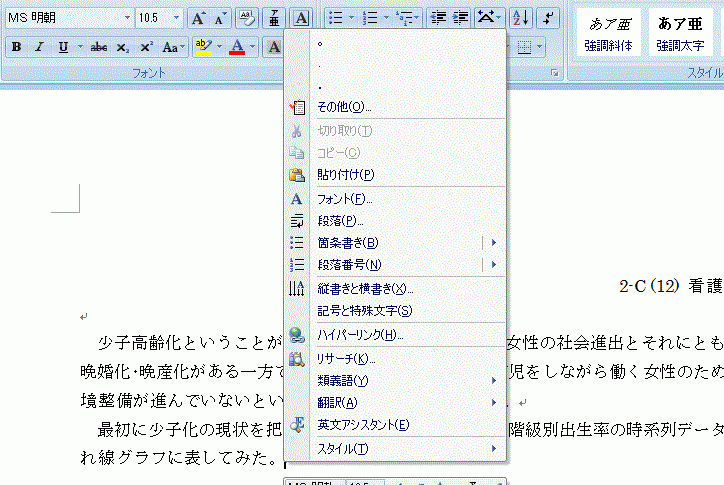This screenshot has height=485, width=724.
Task: Open the MS 明朝 font name dropdown
Action: [x=127, y=18]
